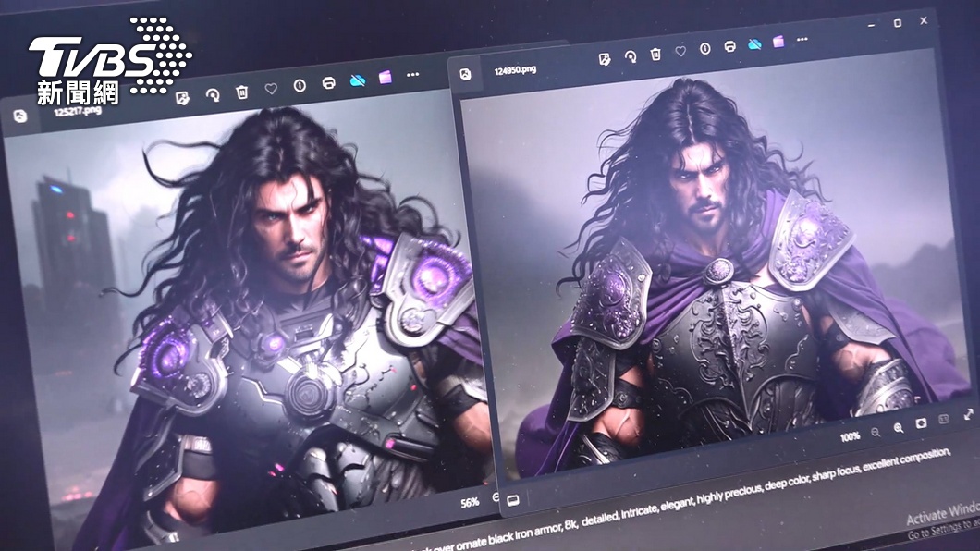Print the 125217.png image

pyautogui.click(x=329, y=82)
